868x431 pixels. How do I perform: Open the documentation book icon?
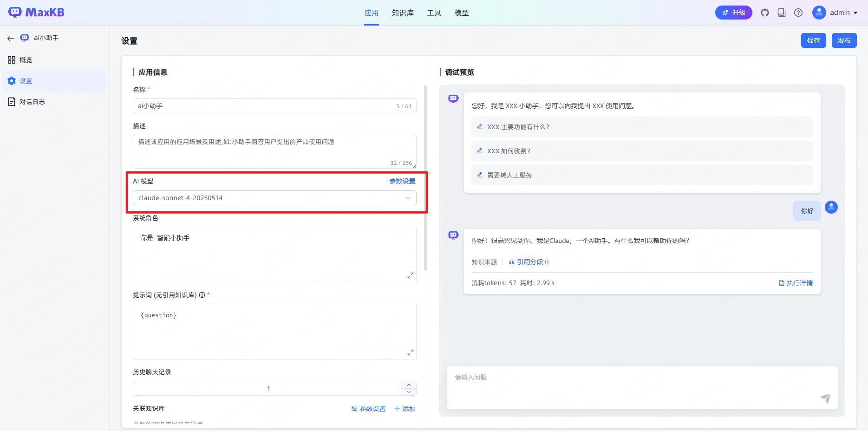[782, 13]
